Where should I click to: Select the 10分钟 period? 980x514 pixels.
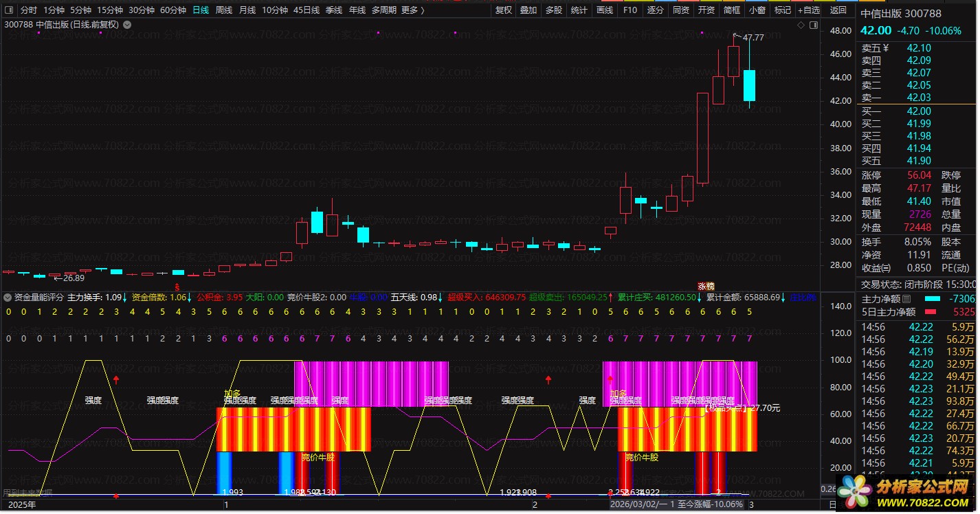(275, 10)
